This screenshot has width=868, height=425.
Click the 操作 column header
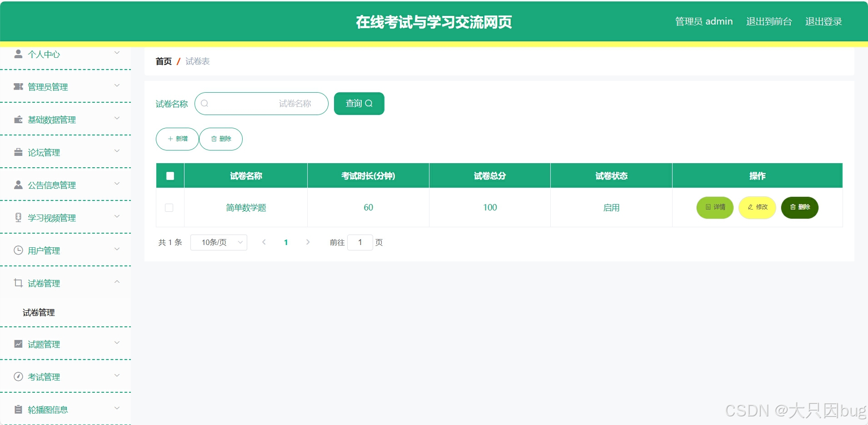tap(757, 176)
